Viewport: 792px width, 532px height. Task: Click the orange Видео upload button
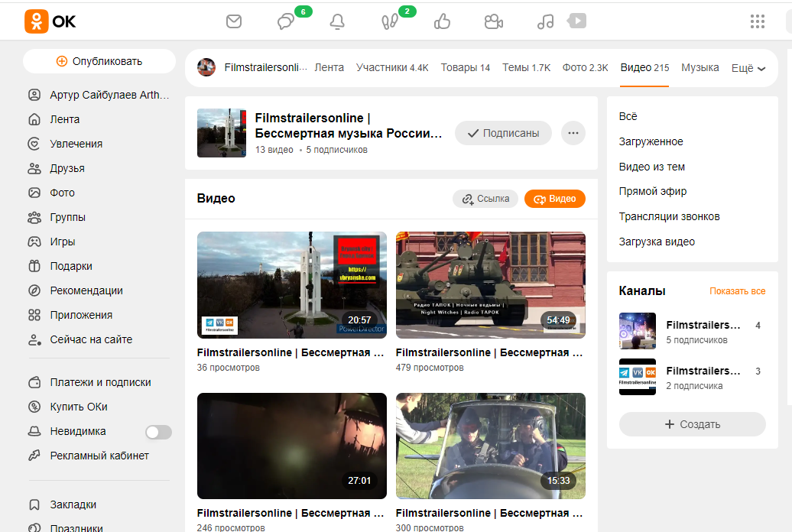(x=554, y=199)
